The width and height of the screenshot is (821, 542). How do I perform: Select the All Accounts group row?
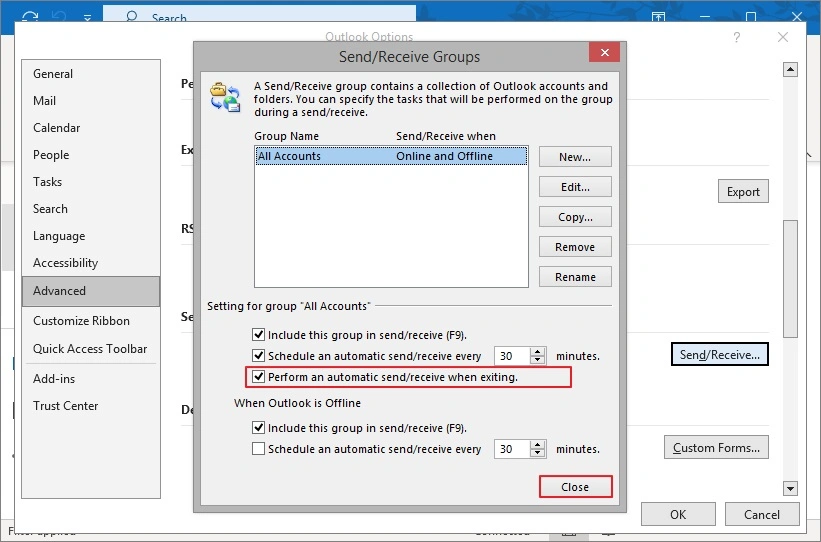391,156
